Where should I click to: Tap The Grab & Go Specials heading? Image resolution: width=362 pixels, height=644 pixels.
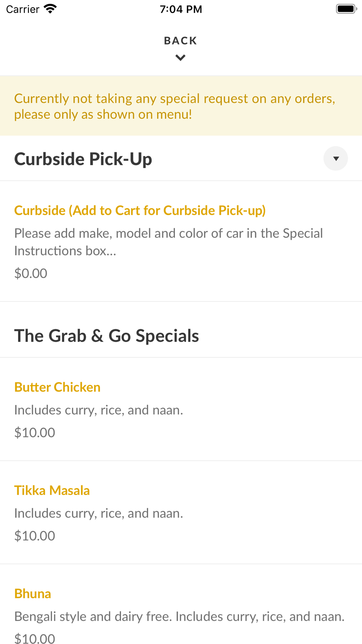[106, 336]
